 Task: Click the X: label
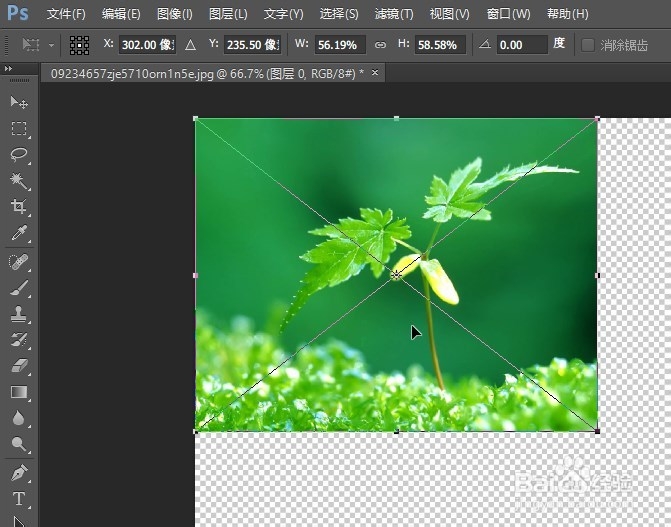click(108, 44)
